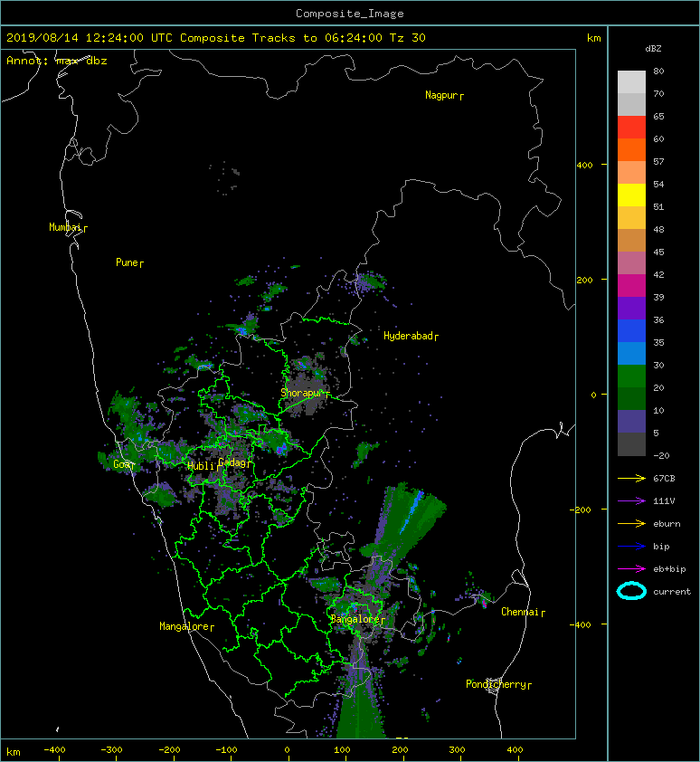Select the Mumbai city label
Screen dimensions: 700x762
click(x=68, y=227)
